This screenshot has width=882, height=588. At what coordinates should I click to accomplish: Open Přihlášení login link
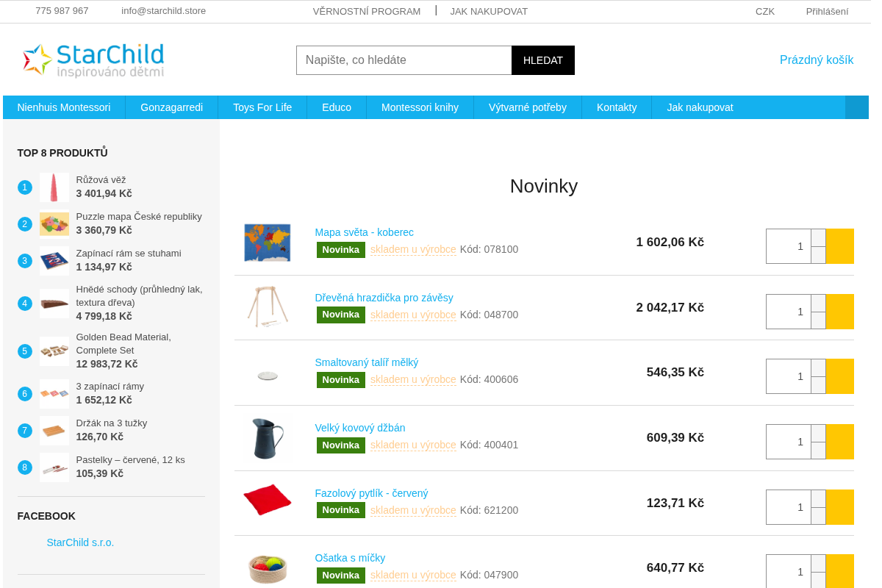827,11
